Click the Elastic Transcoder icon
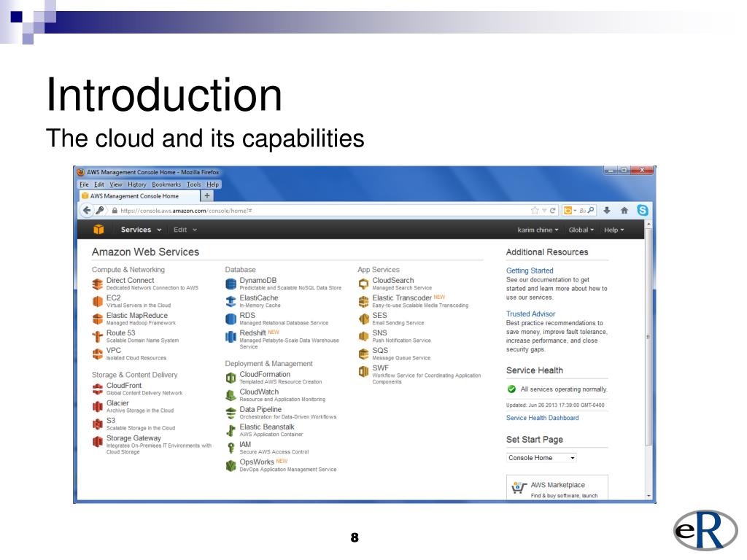The width and height of the screenshot is (747, 560). [x=363, y=301]
